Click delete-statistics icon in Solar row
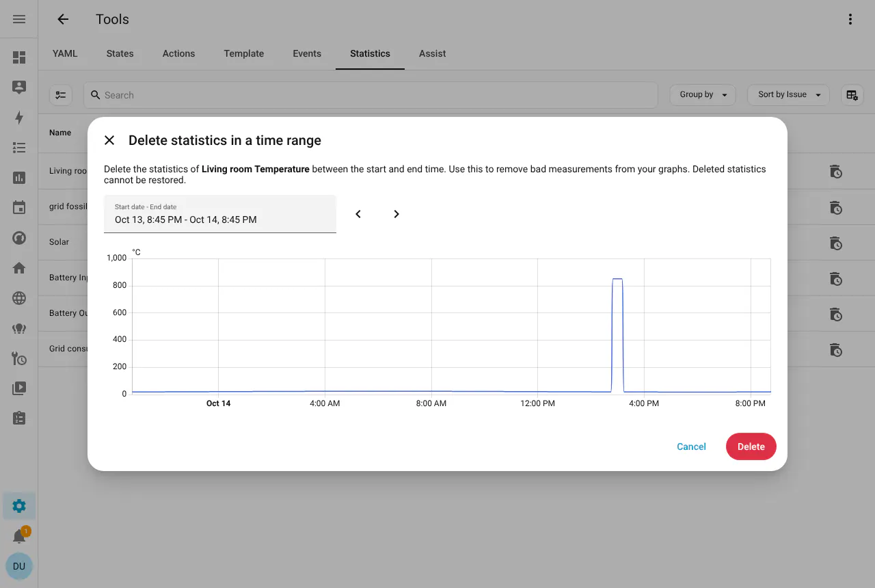 (x=835, y=243)
